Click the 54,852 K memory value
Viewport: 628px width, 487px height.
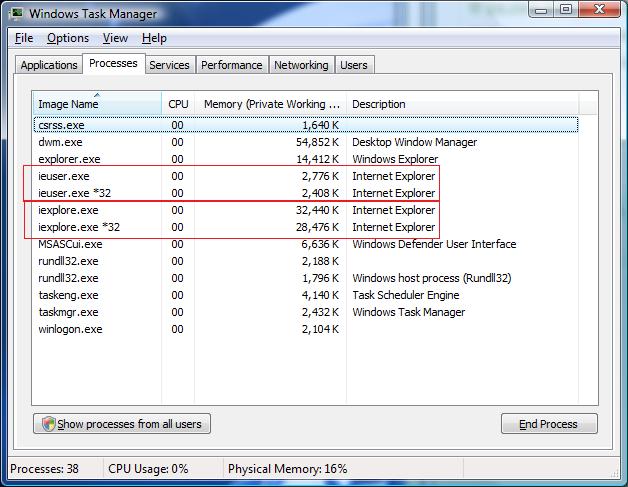coord(318,142)
